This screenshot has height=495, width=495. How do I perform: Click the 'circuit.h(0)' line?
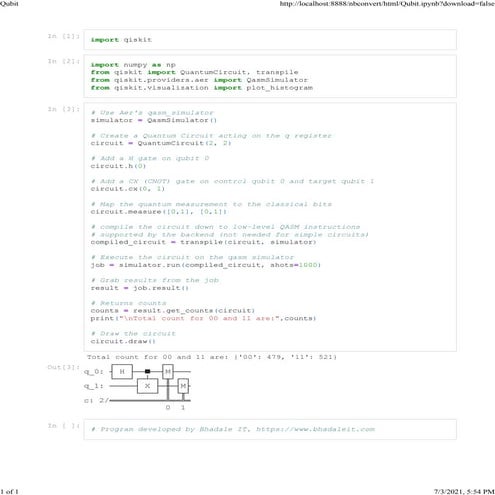click(118, 166)
